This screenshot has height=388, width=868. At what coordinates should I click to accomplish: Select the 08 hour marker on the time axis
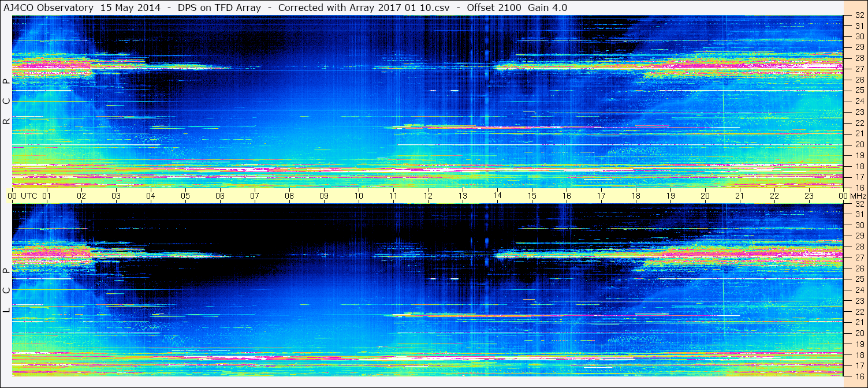[x=289, y=196]
